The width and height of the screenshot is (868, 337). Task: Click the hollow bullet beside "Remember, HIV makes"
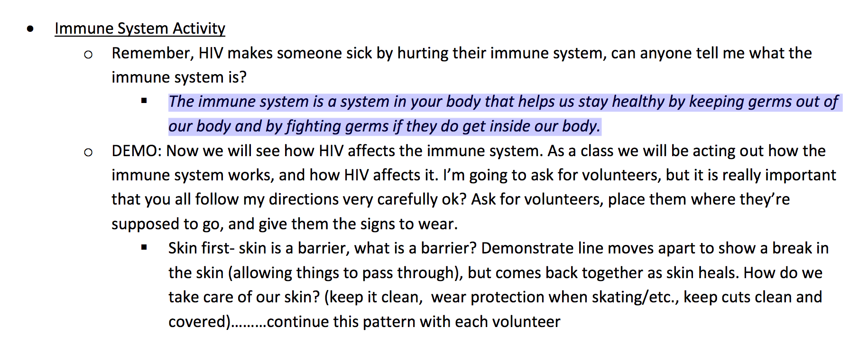click(x=88, y=55)
